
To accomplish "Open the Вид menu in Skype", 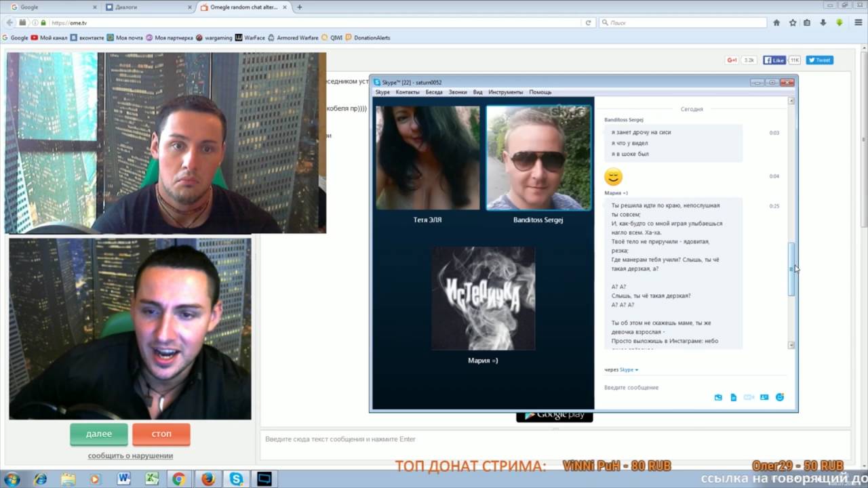I will point(477,92).
